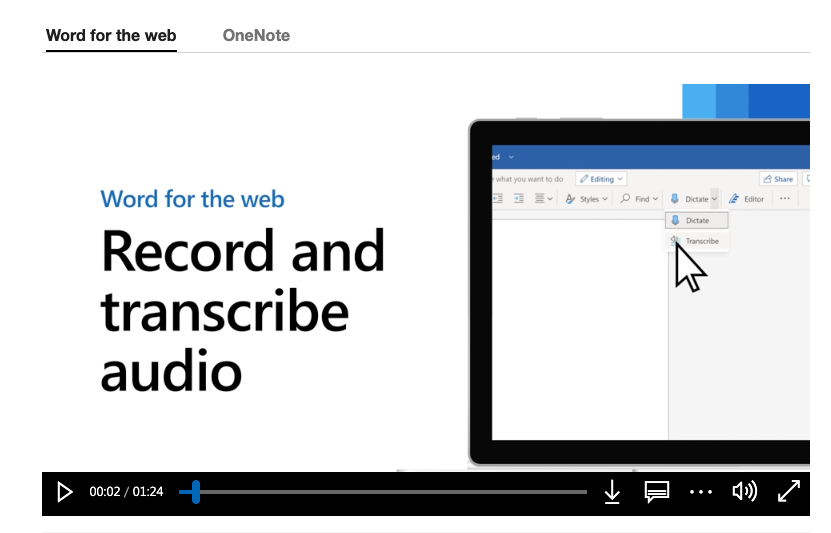Mute the video volume
The width and height of the screenshot is (831, 533).
pos(745,492)
